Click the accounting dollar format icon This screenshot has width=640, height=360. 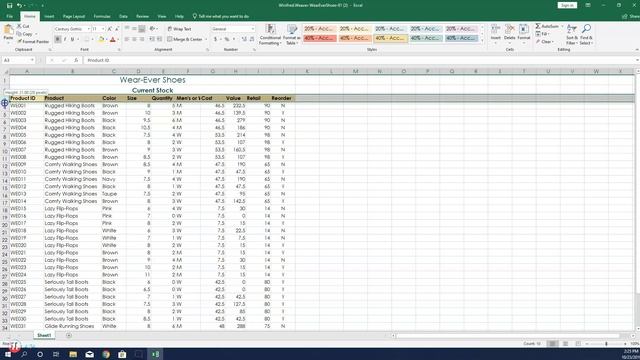point(216,39)
